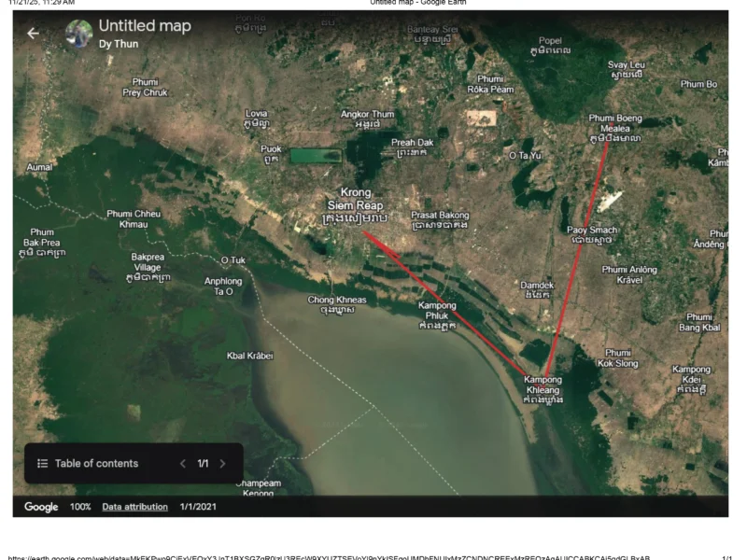Open the Data attribution link
Image resolution: width=747 pixels, height=560 pixels.
(x=134, y=507)
